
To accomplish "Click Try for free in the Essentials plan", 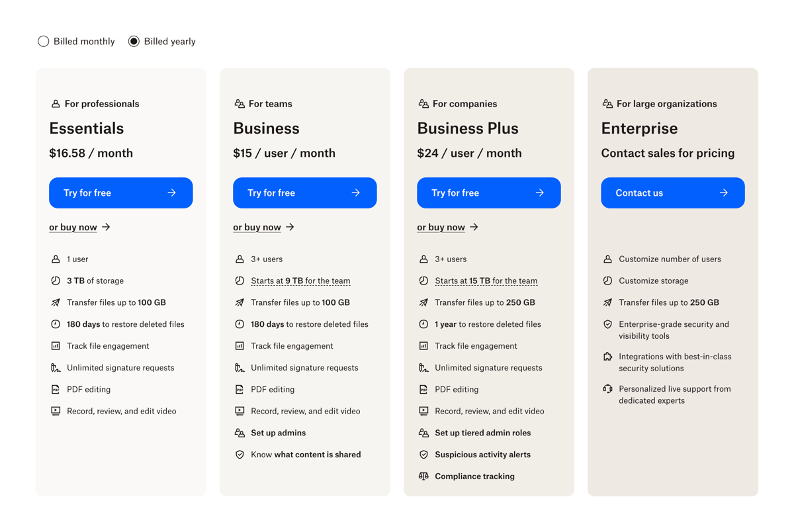I will click(x=120, y=193).
